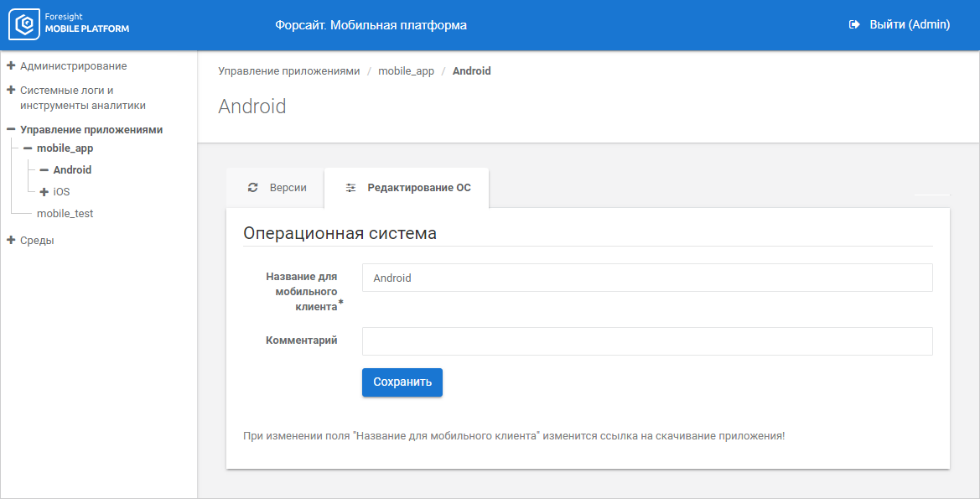Expand the iOS tree node

pyautogui.click(x=44, y=192)
